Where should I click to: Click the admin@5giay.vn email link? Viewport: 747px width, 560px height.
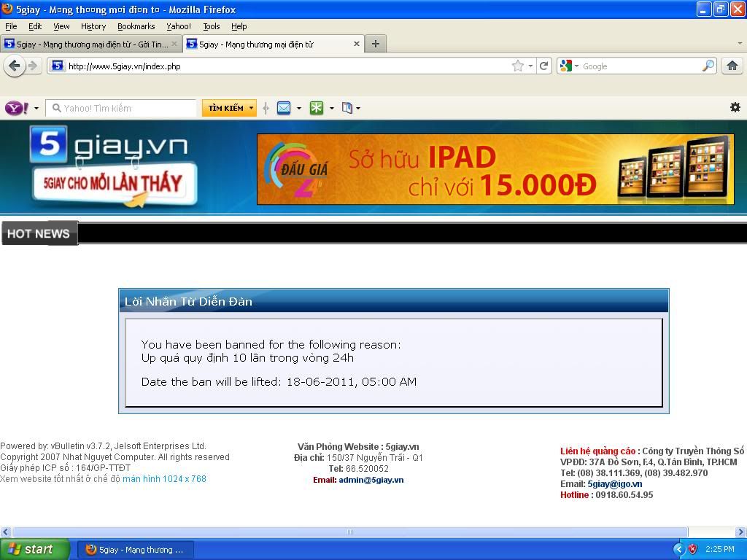tap(371, 480)
